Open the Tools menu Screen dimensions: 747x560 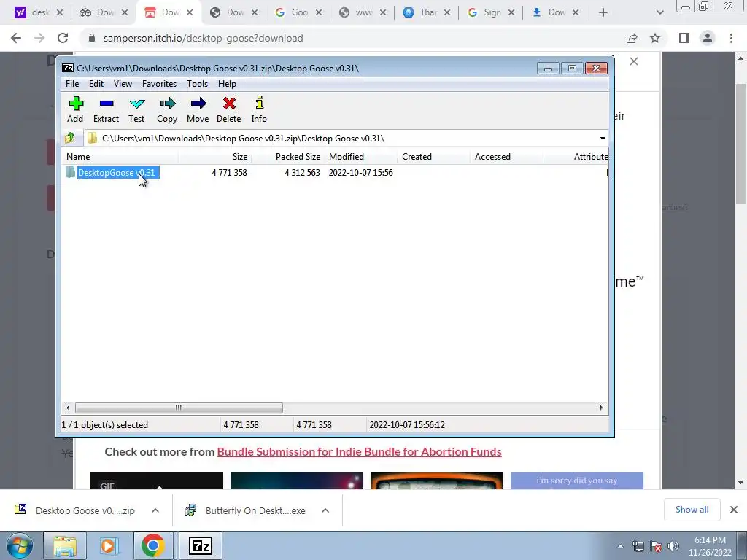click(x=197, y=84)
